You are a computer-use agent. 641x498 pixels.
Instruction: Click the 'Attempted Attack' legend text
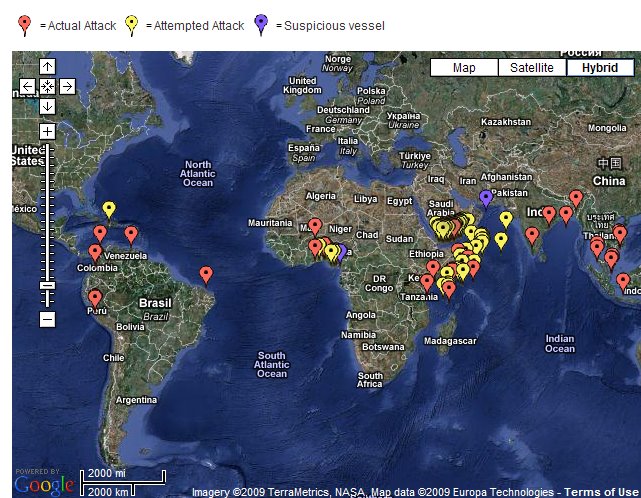pyautogui.click(x=199, y=26)
